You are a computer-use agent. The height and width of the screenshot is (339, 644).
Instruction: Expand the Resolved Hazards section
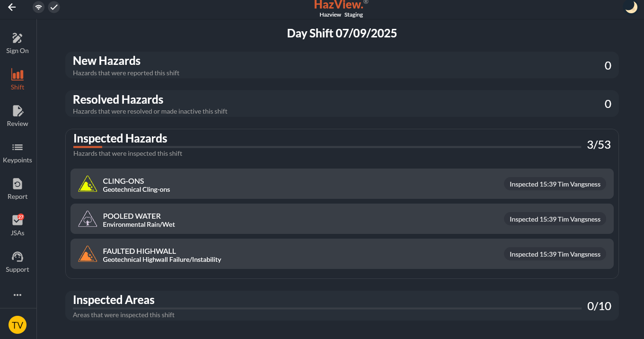342,104
